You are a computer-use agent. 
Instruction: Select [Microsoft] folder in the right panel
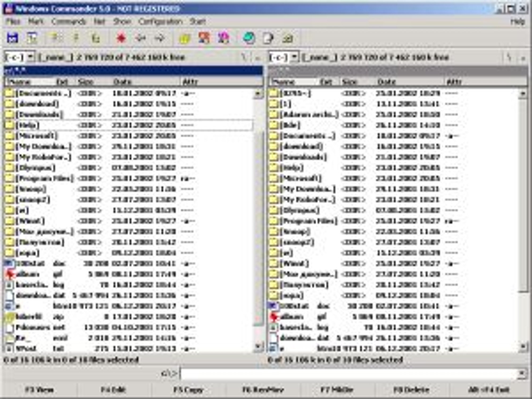tap(393, 178)
